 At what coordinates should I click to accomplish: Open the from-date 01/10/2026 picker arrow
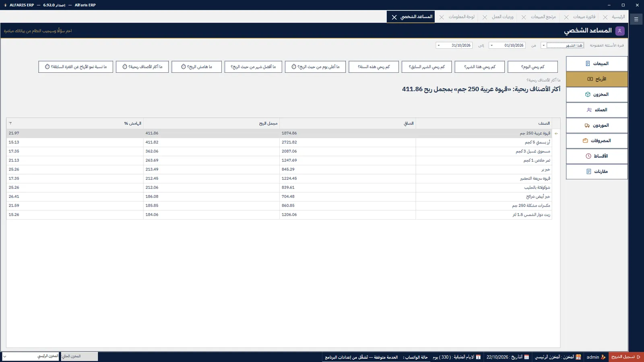491,45
